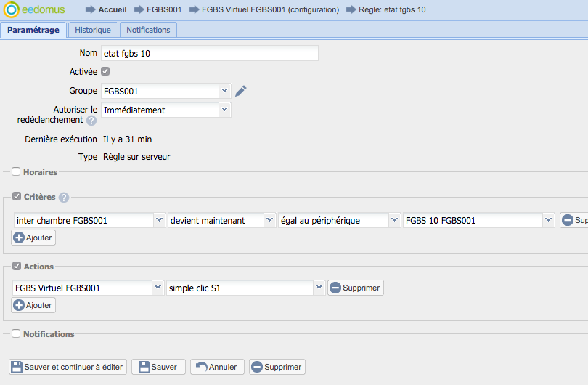
Task: Click Règle: etat fgbs 10 breadcrumb
Action: (x=392, y=9)
